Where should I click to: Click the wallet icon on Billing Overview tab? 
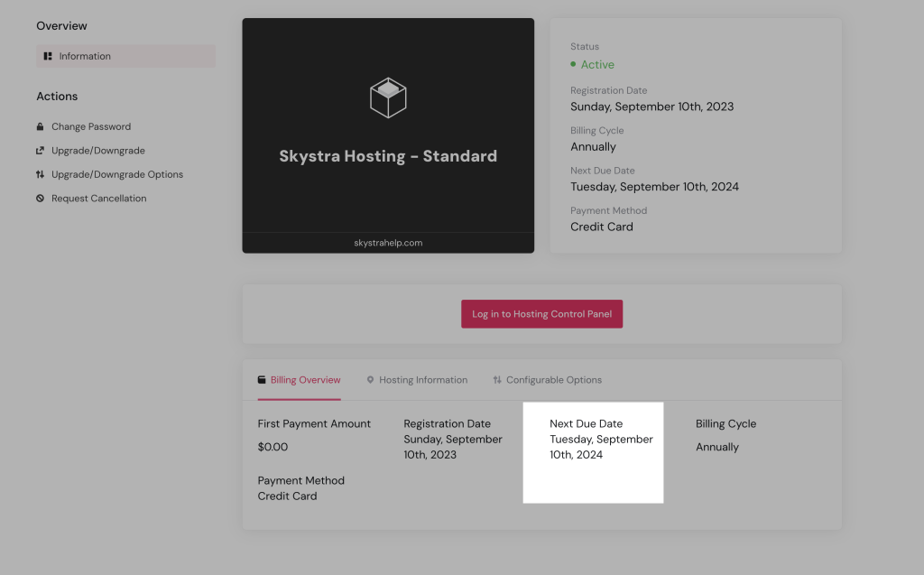pyautogui.click(x=262, y=380)
